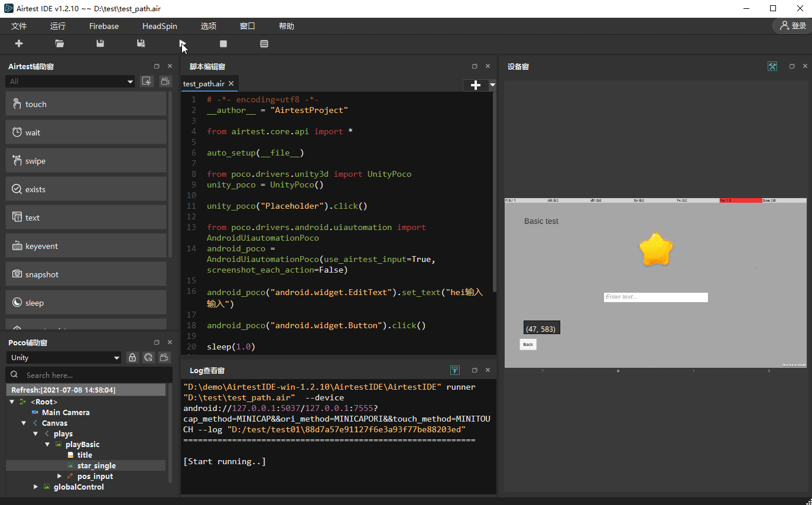This screenshot has height=505, width=812.
Task: Float the script editor panel
Action: pos(475,66)
